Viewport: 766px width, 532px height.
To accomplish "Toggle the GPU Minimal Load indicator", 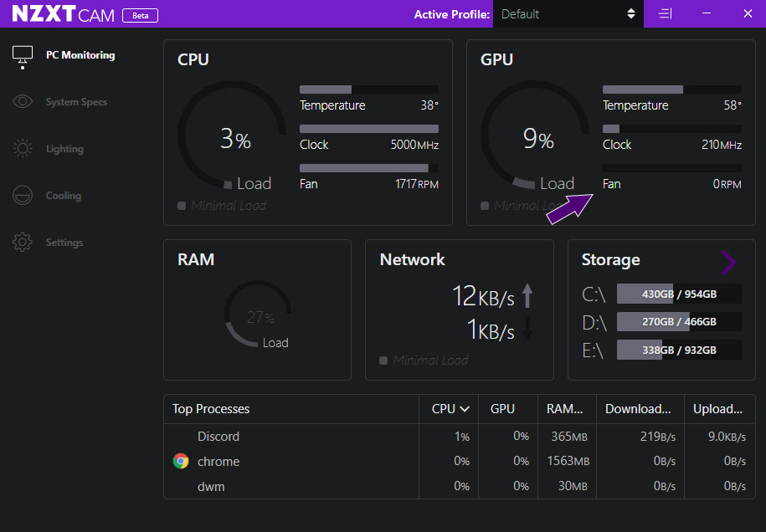I will pos(485,206).
